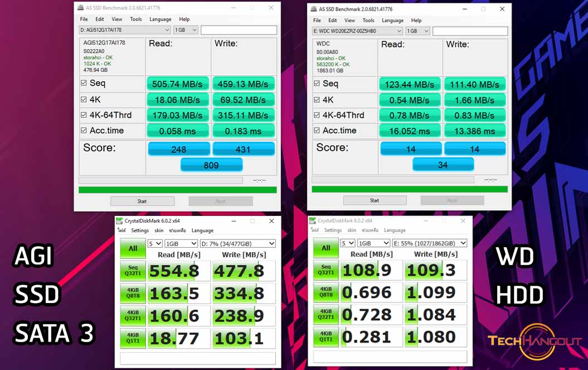Run All tests in E: CrystalDiskMark window
The height and width of the screenshot is (370, 588).
click(x=326, y=248)
